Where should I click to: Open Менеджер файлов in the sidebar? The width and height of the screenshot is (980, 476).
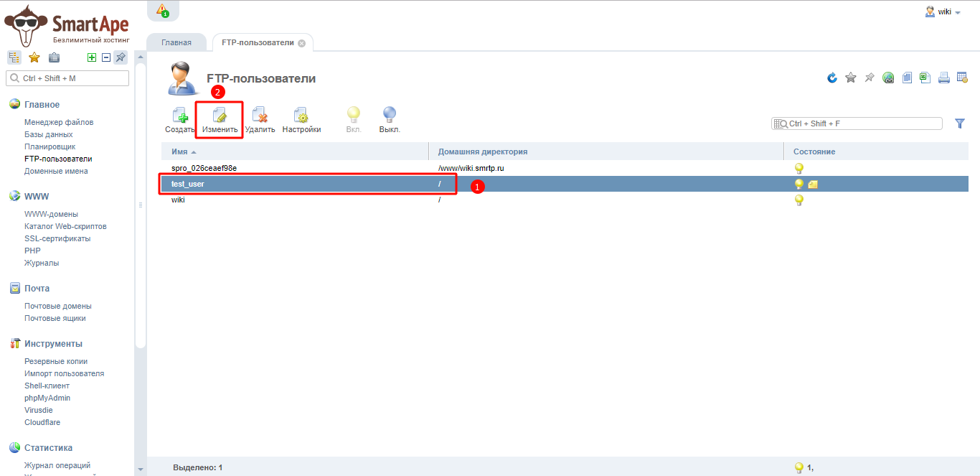click(x=59, y=122)
